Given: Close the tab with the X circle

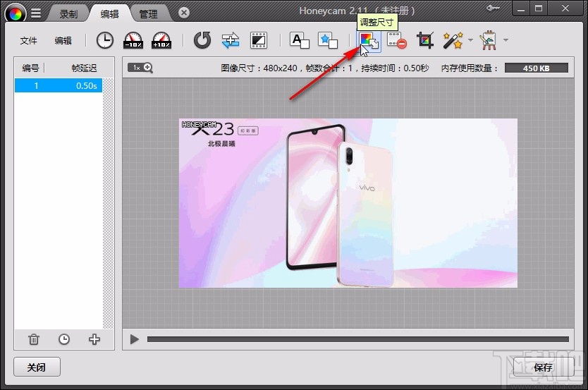Looking at the screenshot, I should (x=184, y=13).
